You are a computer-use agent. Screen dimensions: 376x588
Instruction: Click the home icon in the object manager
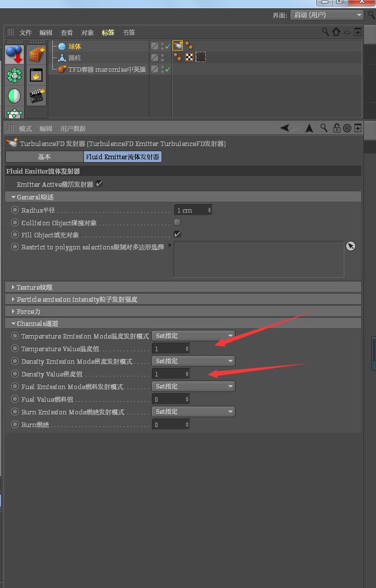pos(336,32)
